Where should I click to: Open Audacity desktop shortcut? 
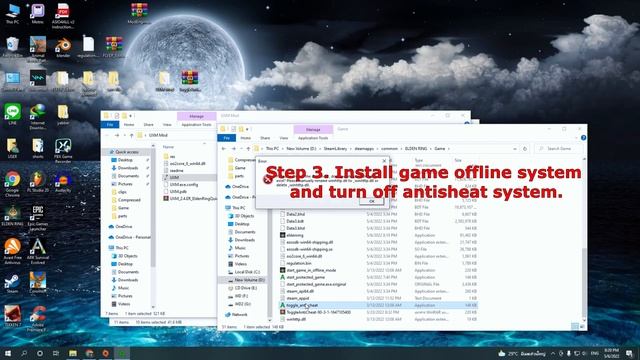pyautogui.click(x=63, y=182)
